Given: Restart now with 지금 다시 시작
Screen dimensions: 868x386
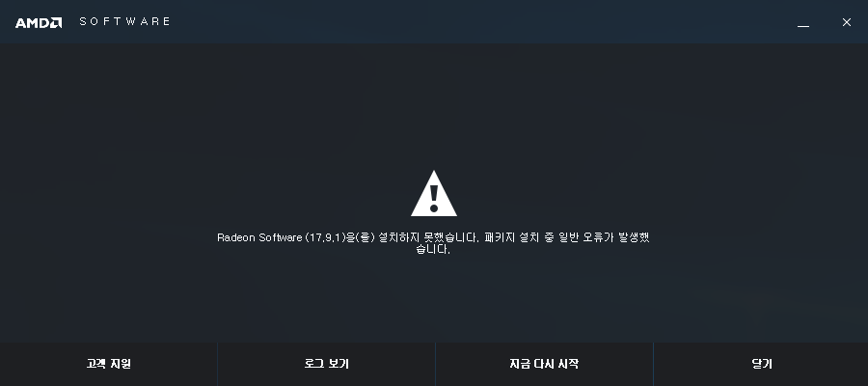Looking at the screenshot, I should pyautogui.click(x=544, y=364).
